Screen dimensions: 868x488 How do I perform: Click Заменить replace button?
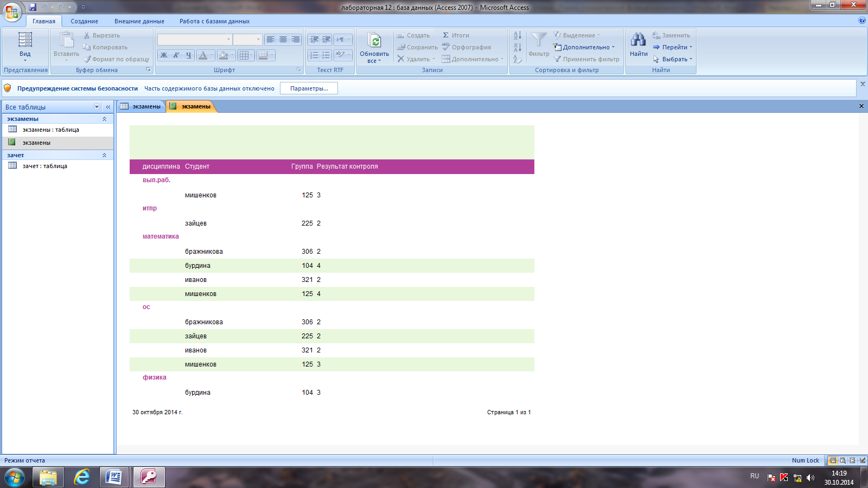point(671,35)
